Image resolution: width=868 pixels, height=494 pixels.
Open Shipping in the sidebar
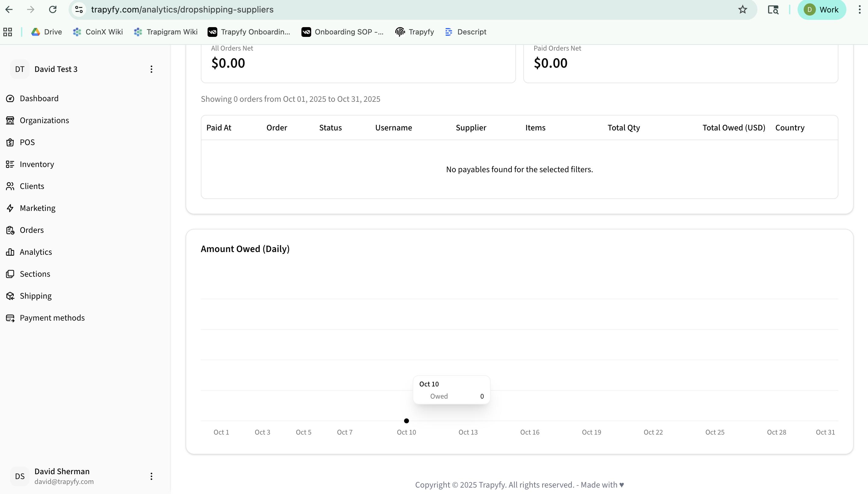pyautogui.click(x=36, y=296)
